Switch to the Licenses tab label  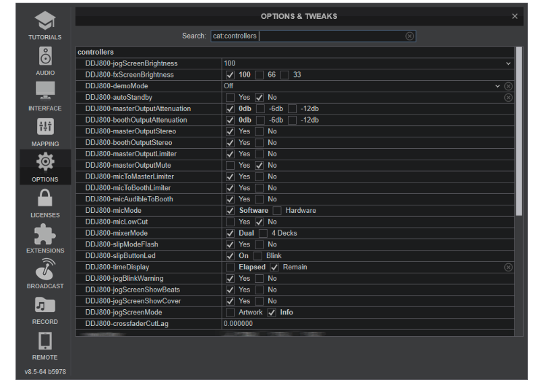pos(45,215)
